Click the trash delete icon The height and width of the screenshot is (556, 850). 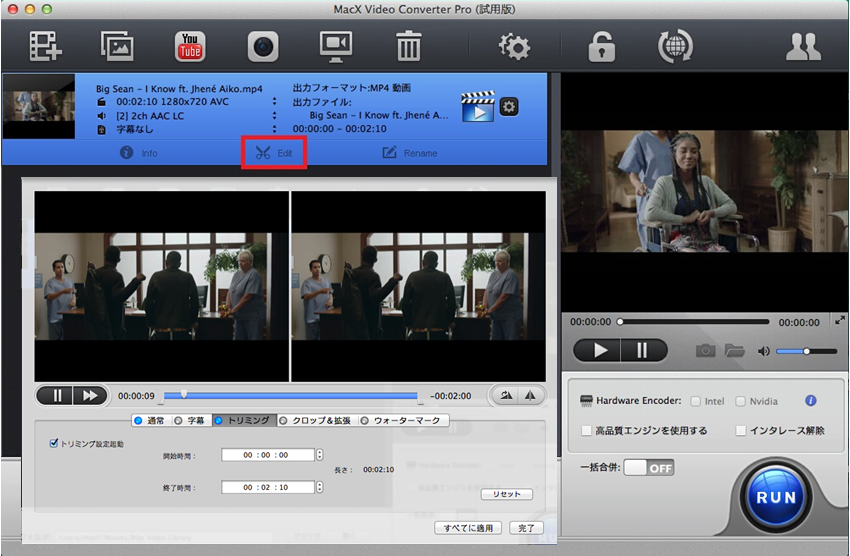pos(409,46)
